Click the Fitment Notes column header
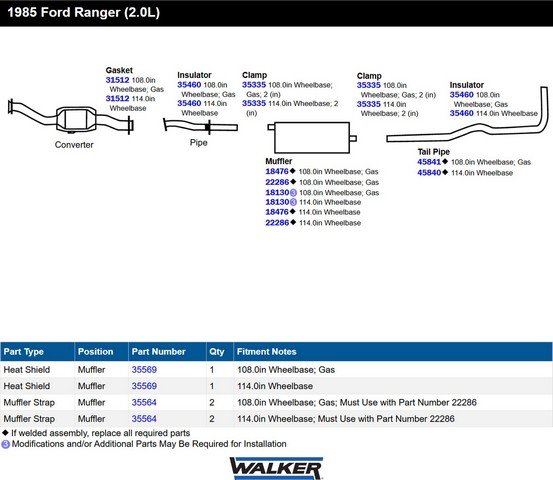 click(393, 352)
